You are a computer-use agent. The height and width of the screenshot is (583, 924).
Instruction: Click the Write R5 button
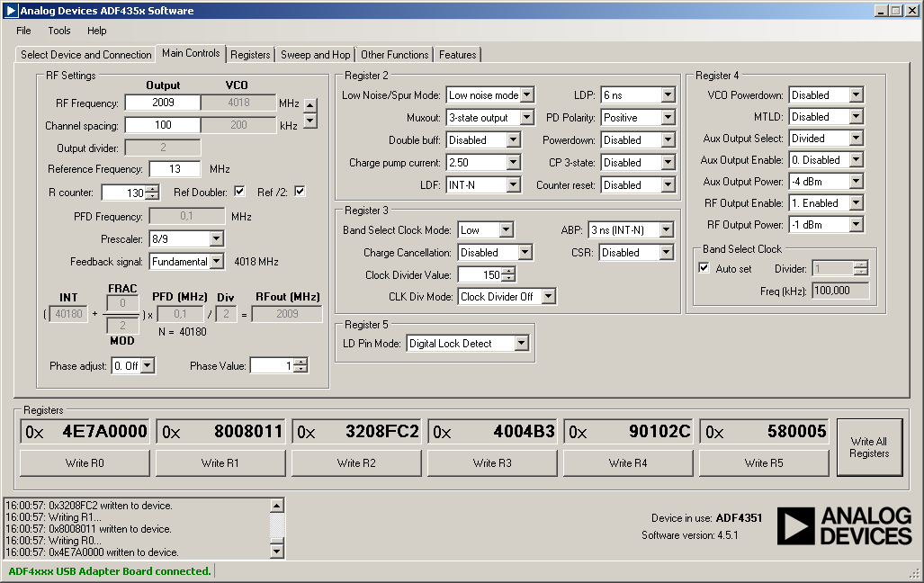click(764, 463)
